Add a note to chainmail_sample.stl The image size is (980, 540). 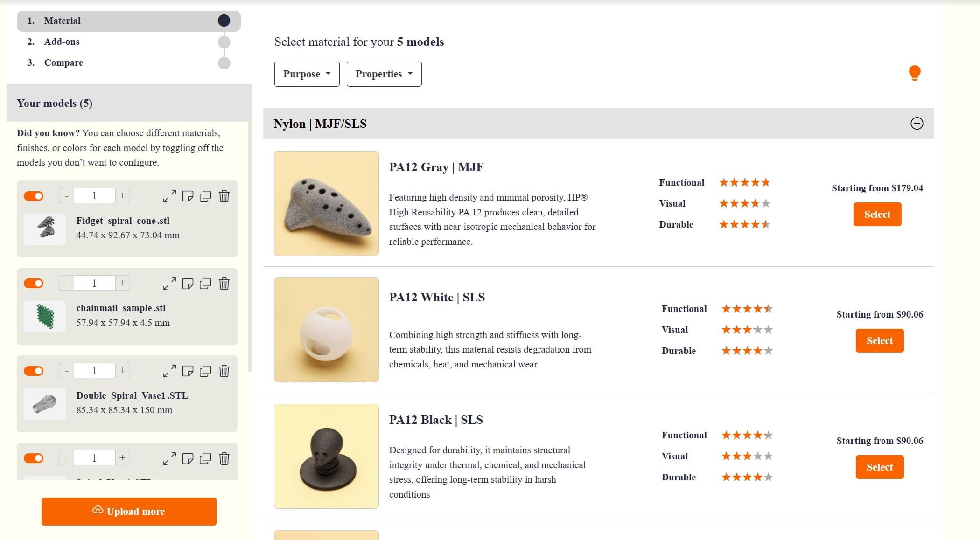[188, 284]
